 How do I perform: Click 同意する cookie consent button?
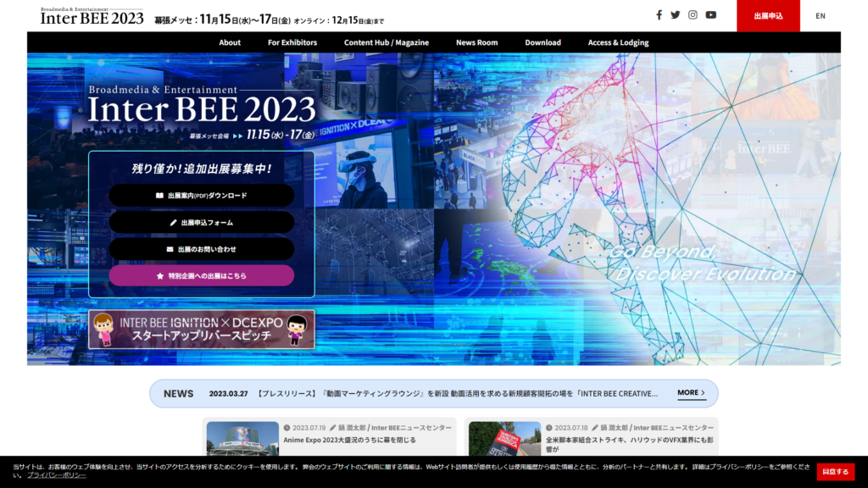[835, 471]
